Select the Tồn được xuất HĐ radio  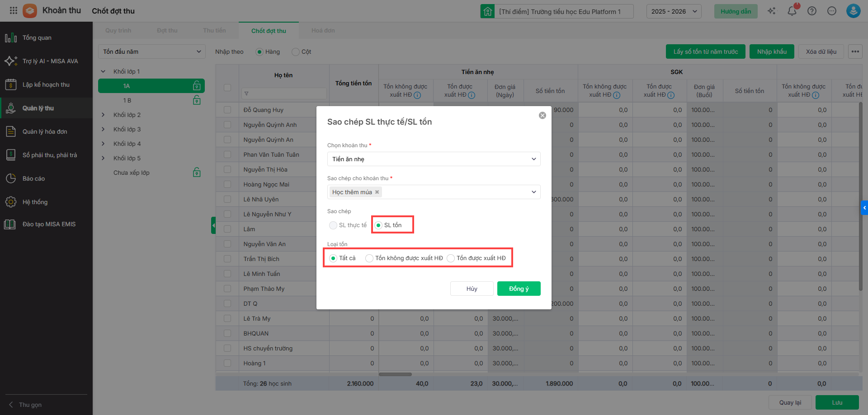[x=451, y=258]
